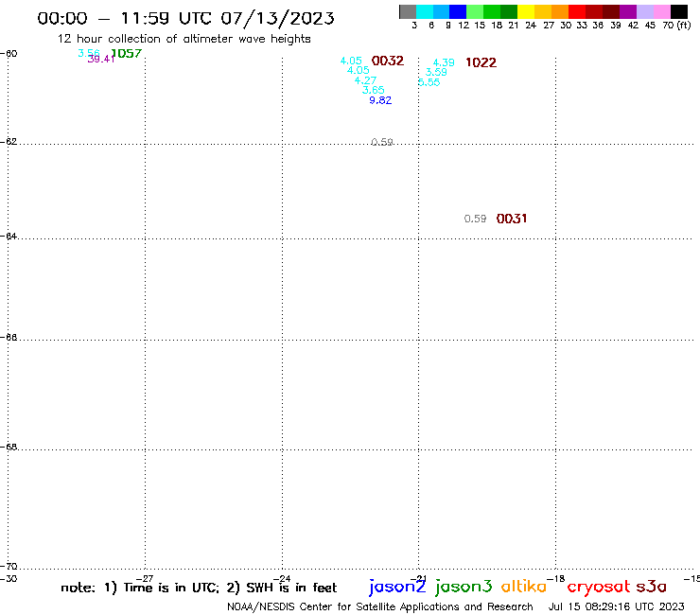700x615 pixels.
Task: Pick the bright red legend swatch
Action: coord(577,11)
